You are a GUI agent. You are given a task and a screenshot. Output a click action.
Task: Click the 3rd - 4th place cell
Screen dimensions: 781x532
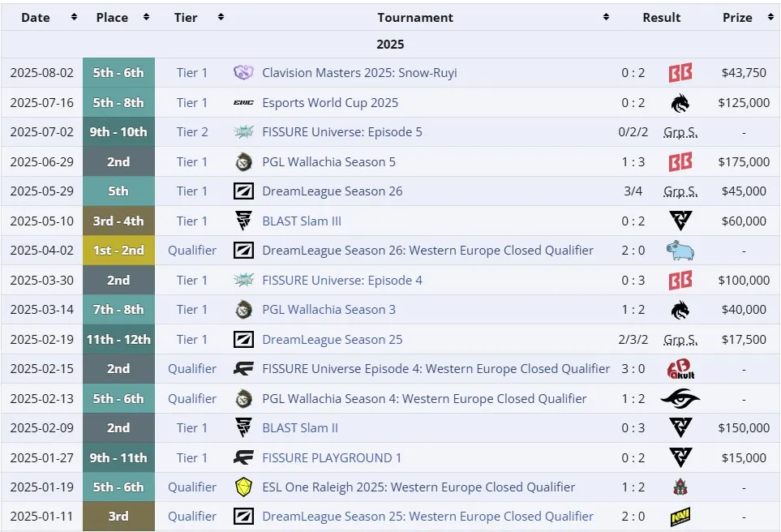click(x=118, y=221)
